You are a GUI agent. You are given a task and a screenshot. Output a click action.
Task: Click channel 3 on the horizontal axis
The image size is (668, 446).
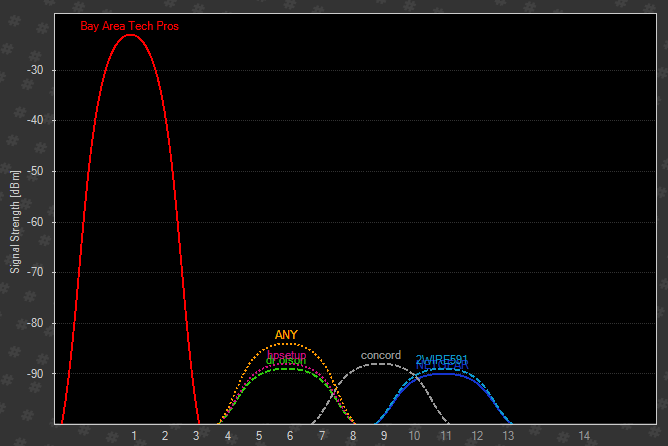tap(196, 436)
